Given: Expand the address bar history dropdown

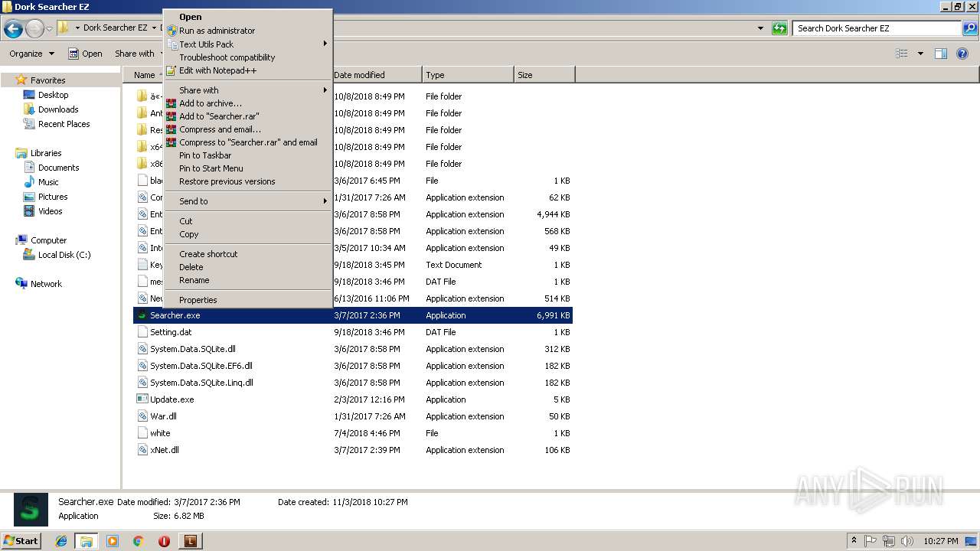Looking at the screenshot, I should pyautogui.click(x=760, y=28).
